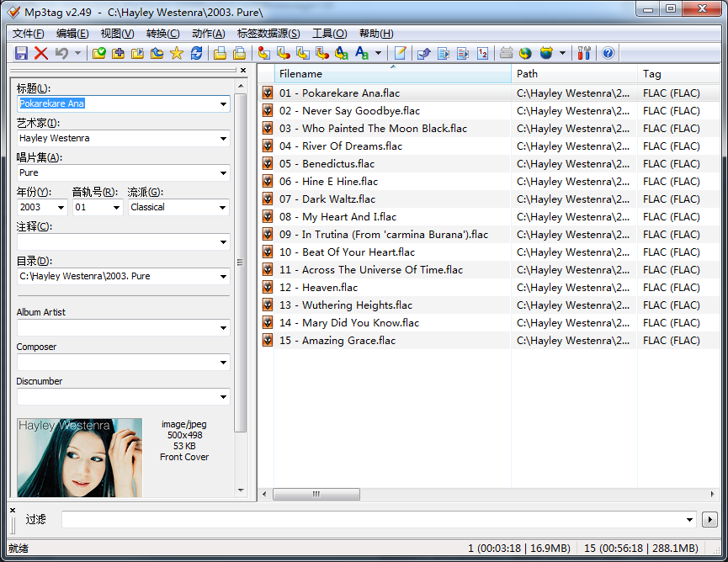
Task: Sort by the Tag column header
Action: (679, 74)
